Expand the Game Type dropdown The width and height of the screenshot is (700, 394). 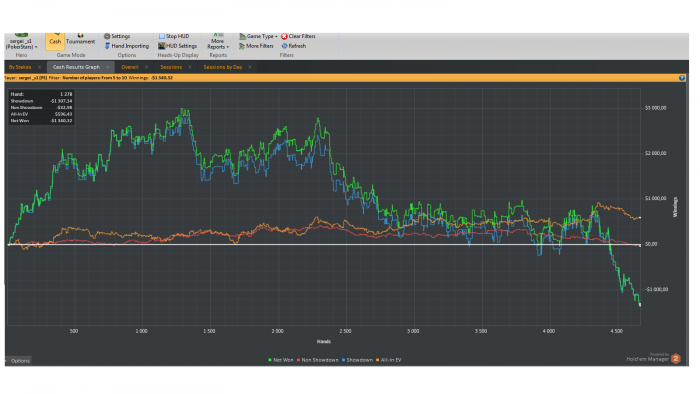(258, 36)
